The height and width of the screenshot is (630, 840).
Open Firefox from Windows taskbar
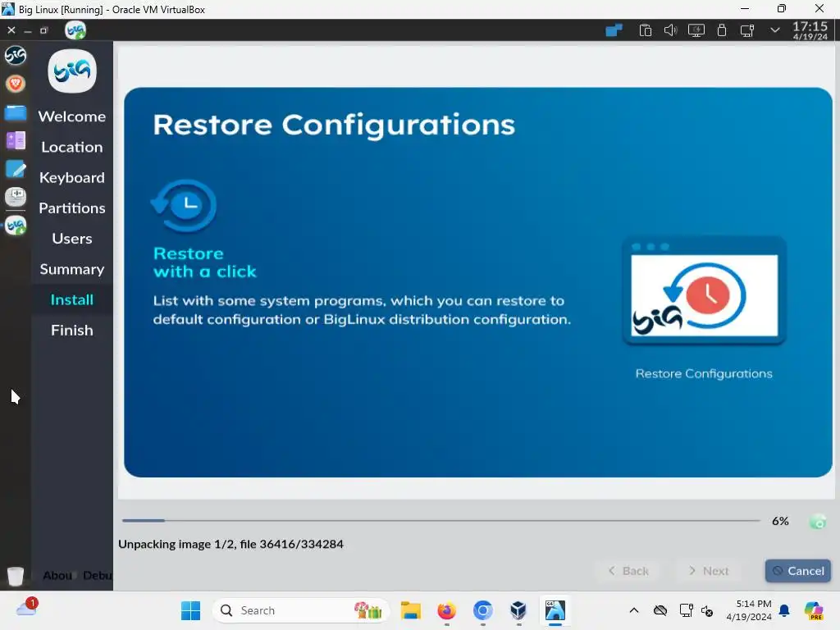(447, 610)
